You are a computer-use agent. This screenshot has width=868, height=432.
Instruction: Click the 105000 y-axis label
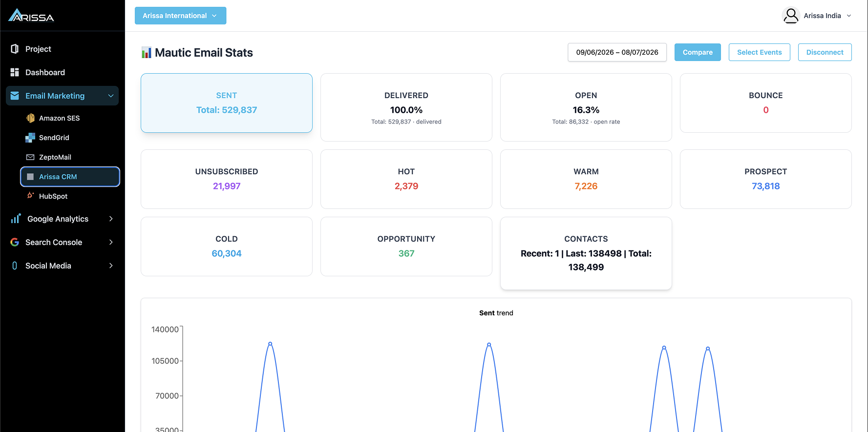165,361
